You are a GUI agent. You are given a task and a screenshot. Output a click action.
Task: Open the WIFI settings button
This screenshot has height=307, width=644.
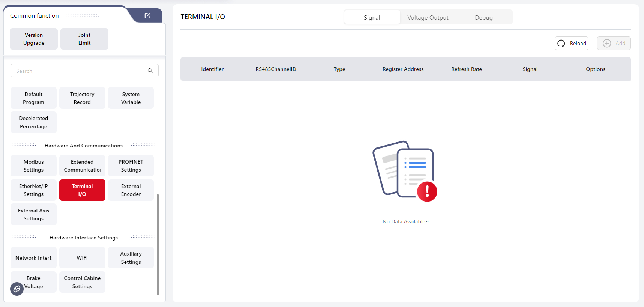coord(82,258)
